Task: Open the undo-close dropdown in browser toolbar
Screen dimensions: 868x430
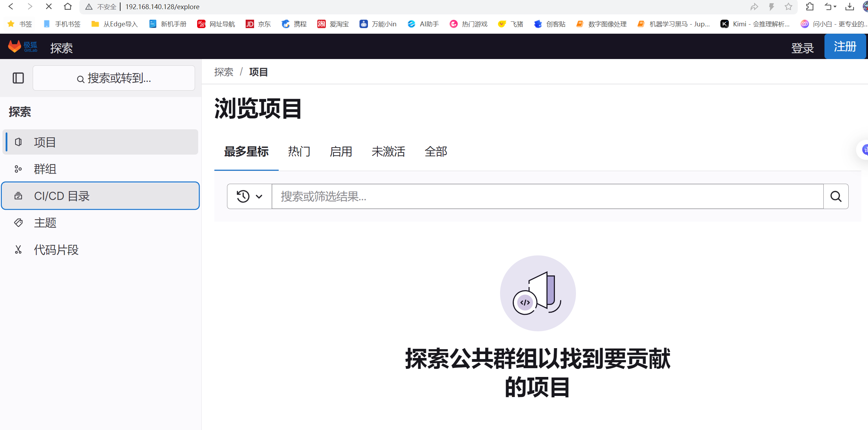Action: coord(830,7)
